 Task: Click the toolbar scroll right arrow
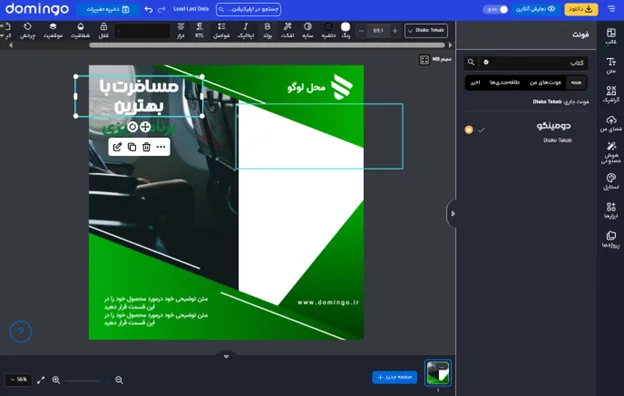[450, 45]
